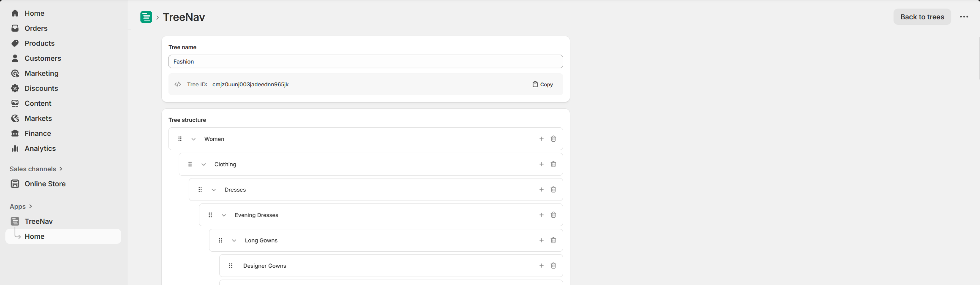Viewport: 980px width, 285px height.
Task: Open TreeNav Home page
Action: pos(35,236)
